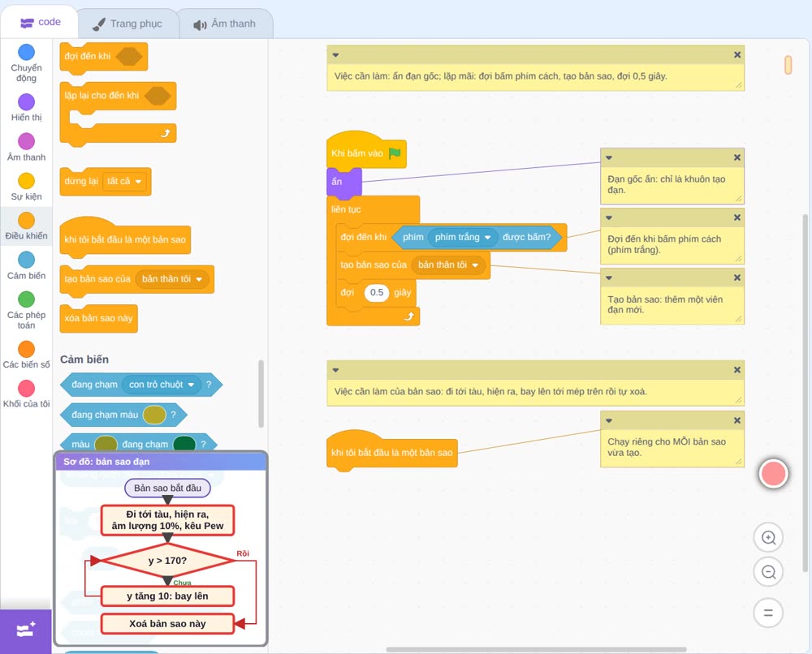Viewport: 812px width, 654px height.
Task: Switch to the Trang phục tab
Action: (x=127, y=24)
